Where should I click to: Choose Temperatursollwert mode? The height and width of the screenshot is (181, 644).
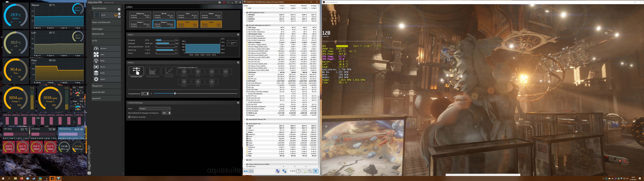click(152, 71)
